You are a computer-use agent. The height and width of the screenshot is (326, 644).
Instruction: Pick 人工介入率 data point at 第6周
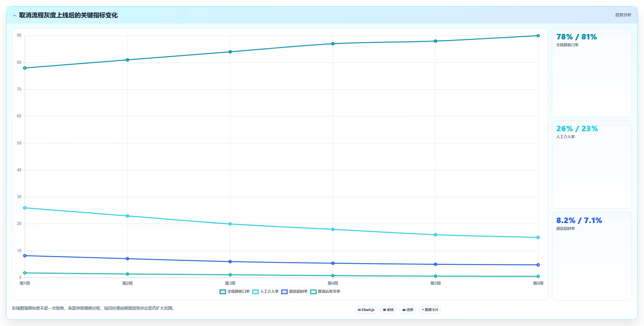coord(538,237)
